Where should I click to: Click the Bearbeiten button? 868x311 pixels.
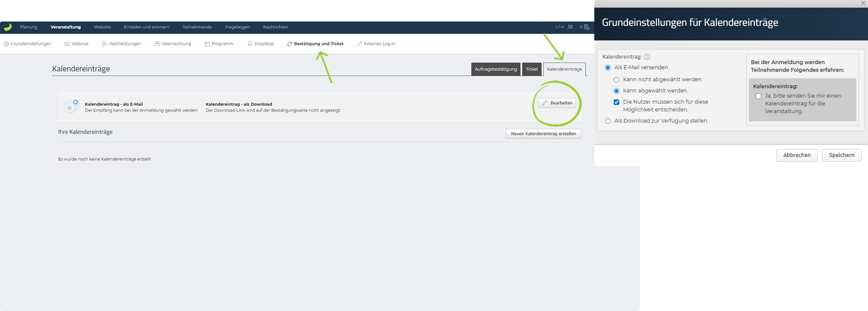coord(557,103)
